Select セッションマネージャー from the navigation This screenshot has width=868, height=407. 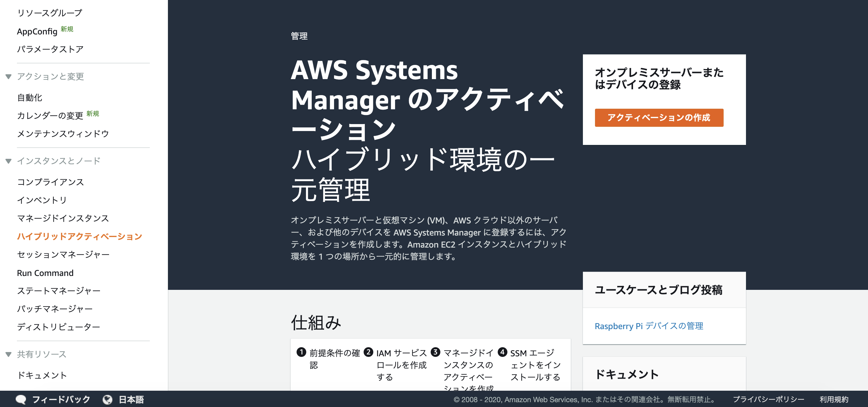point(63,254)
